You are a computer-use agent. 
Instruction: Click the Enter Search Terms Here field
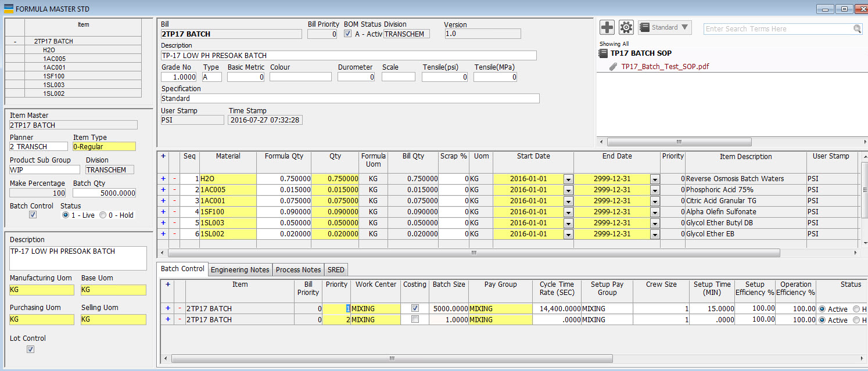click(777, 29)
